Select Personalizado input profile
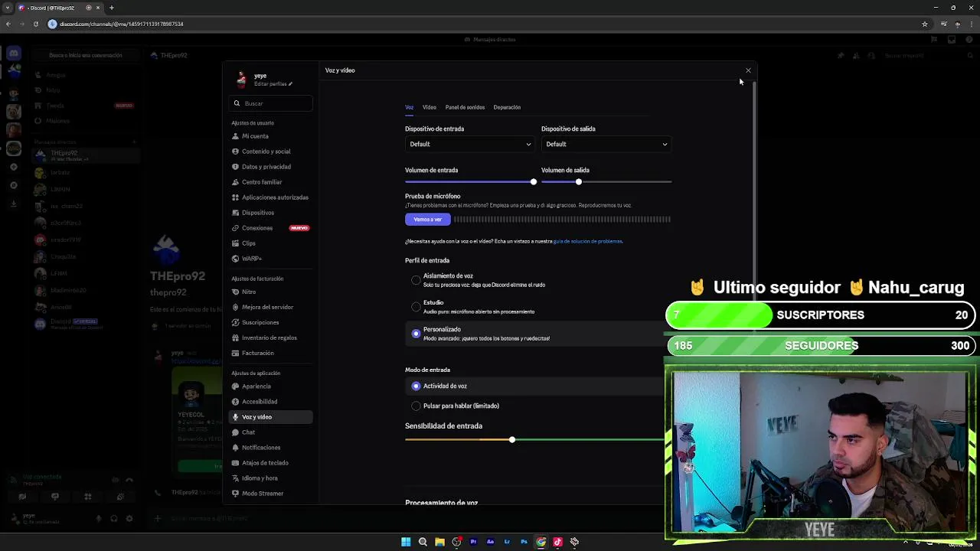The height and width of the screenshot is (551, 980). (x=416, y=334)
